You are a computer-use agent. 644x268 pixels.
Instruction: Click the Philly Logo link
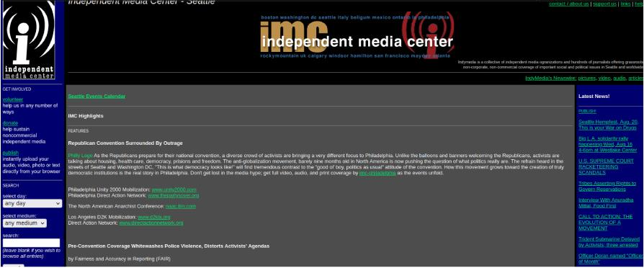click(x=81, y=156)
